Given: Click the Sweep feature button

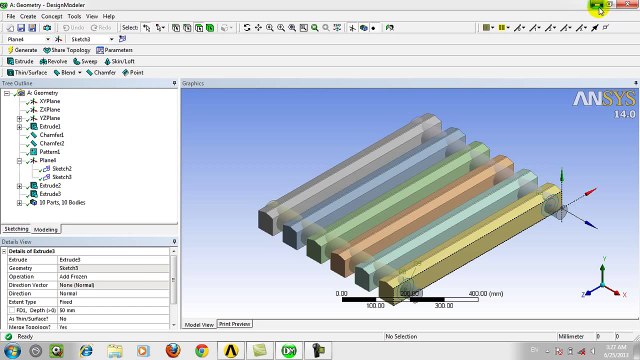Looking at the screenshot, I should (x=85, y=62).
